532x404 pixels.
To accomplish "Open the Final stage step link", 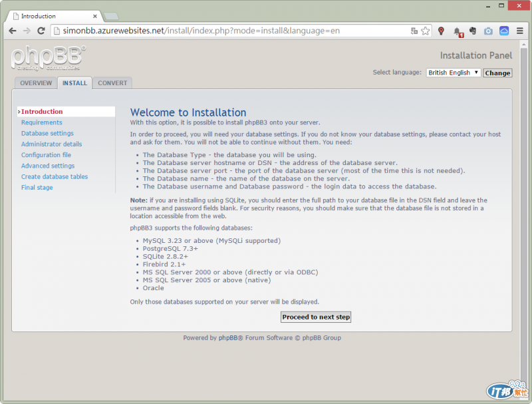I will pos(37,188).
